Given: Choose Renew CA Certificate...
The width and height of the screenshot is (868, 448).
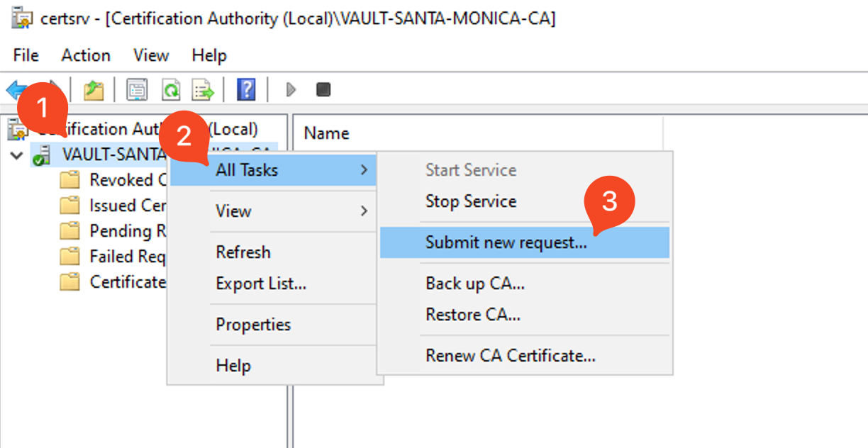Looking at the screenshot, I should point(510,355).
